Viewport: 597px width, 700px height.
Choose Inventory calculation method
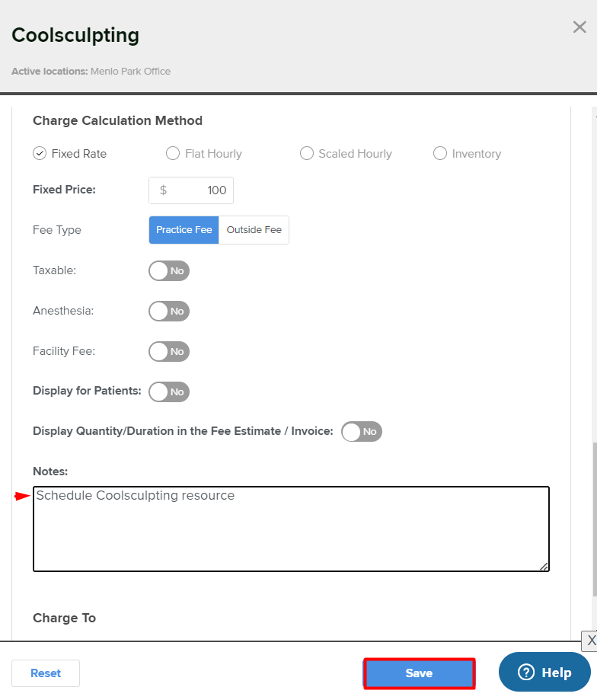pos(440,154)
